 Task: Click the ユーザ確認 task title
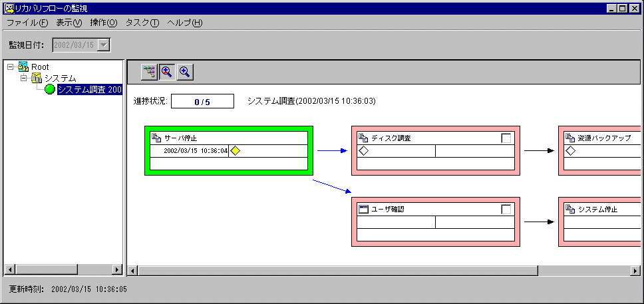[388, 210]
